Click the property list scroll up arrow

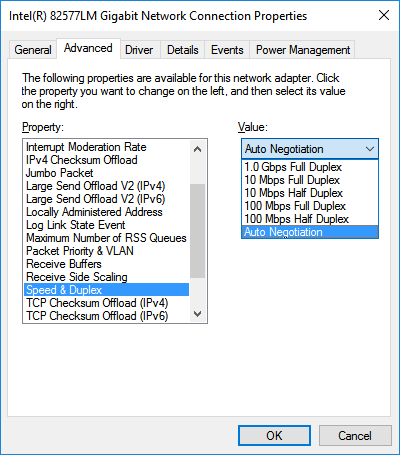(197, 149)
